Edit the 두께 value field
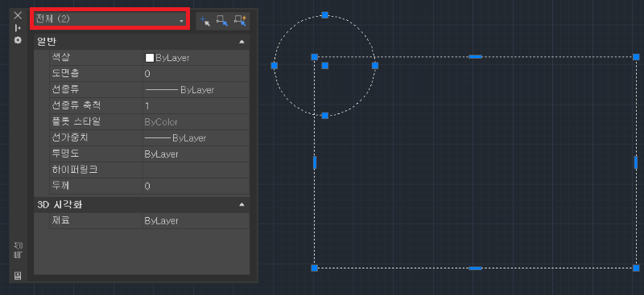Screen dimensions: 644x295 (x=196, y=186)
